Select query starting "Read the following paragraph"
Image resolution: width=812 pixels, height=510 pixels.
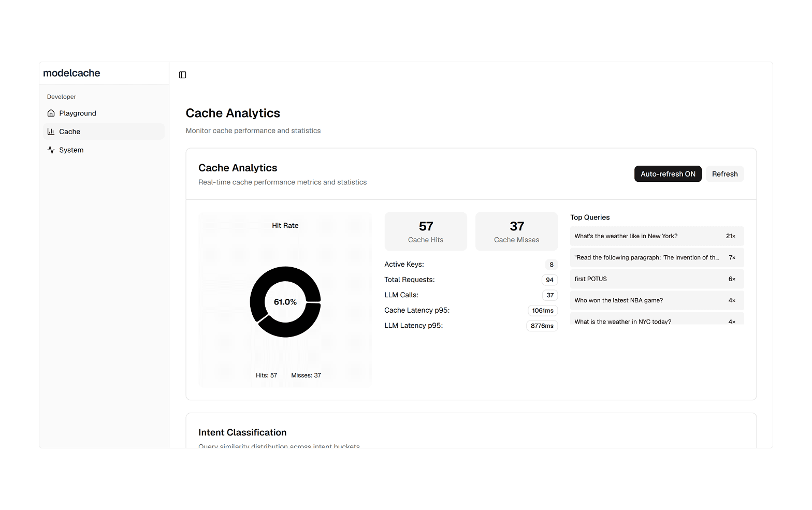coord(657,257)
